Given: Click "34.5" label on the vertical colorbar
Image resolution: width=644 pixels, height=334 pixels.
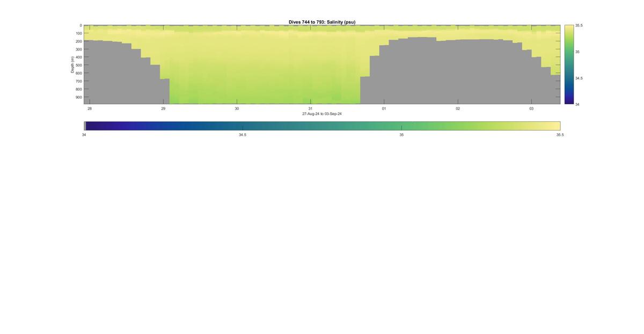Looking at the screenshot, I should pos(579,78).
